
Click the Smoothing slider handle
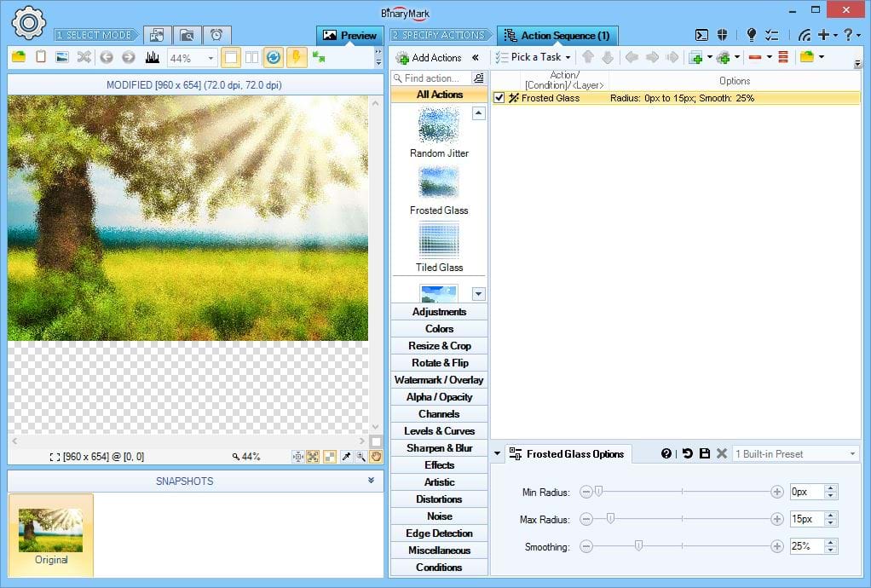[x=638, y=546]
